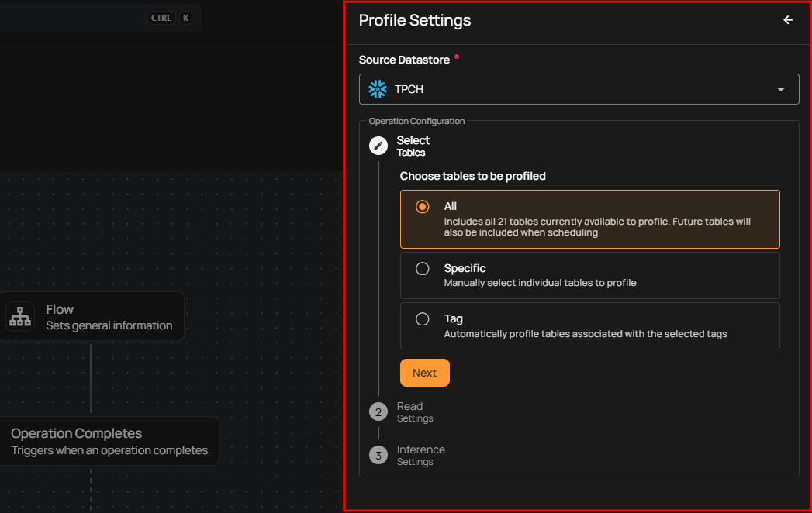Viewport: 812px width, 513px height.
Task: Click the step 2 number circle
Action: [378, 412]
